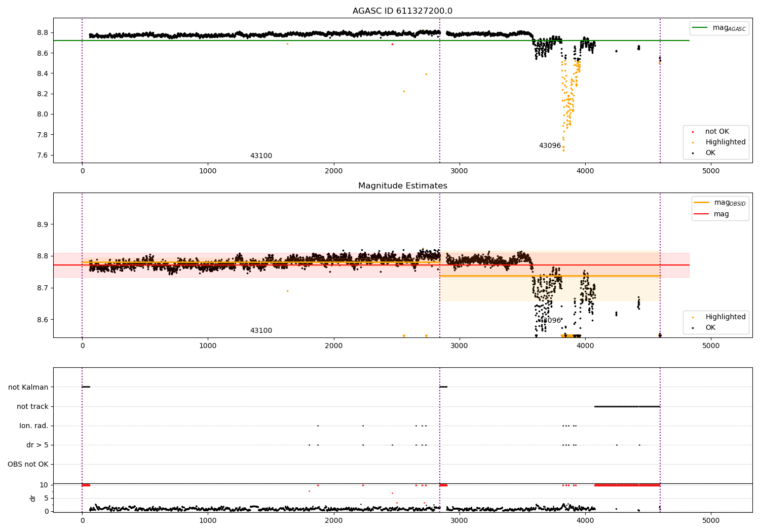The image size is (760, 532).
Task: Click the 'dr > 5' axis label
Action: (37, 445)
